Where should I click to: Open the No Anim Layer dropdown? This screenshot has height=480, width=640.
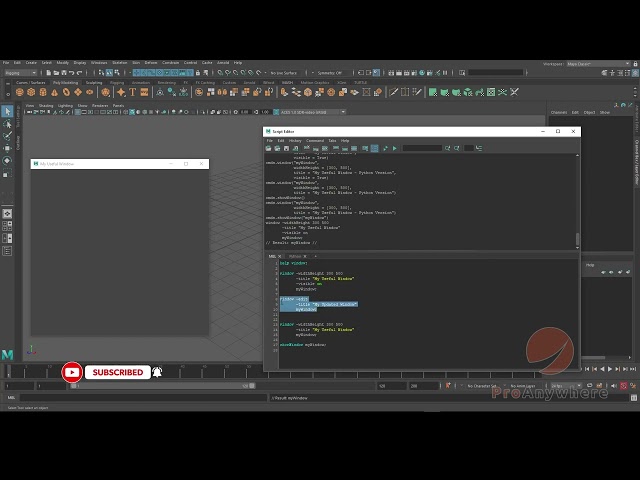[523, 386]
